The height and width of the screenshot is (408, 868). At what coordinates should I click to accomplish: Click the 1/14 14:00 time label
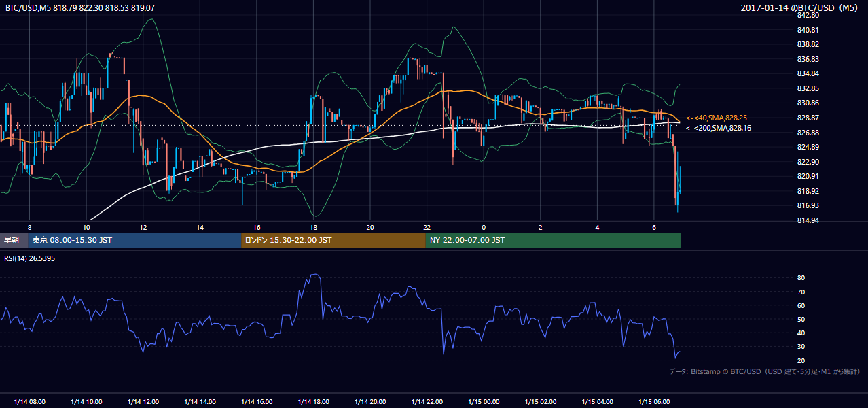200,401
